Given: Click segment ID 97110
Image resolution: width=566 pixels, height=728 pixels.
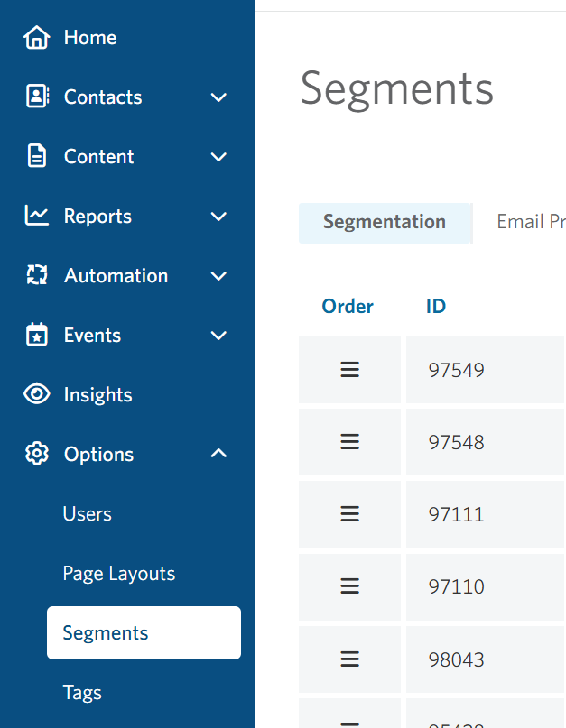Looking at the screenshot, I should click(457, 587).
